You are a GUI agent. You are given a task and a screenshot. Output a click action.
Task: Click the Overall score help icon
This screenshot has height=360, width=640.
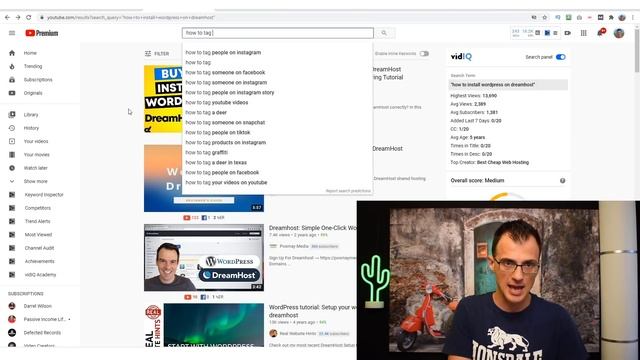point(562,180)
